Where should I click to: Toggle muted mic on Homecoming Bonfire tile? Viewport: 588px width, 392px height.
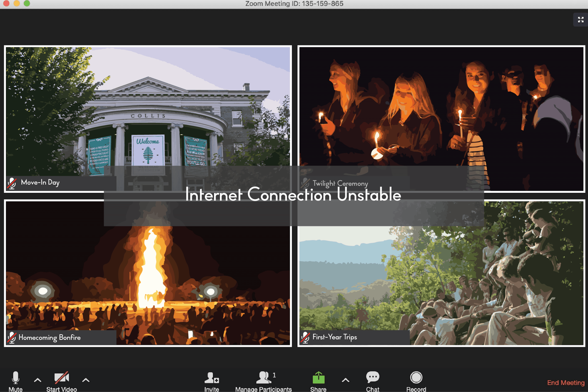tap(12, 338)
